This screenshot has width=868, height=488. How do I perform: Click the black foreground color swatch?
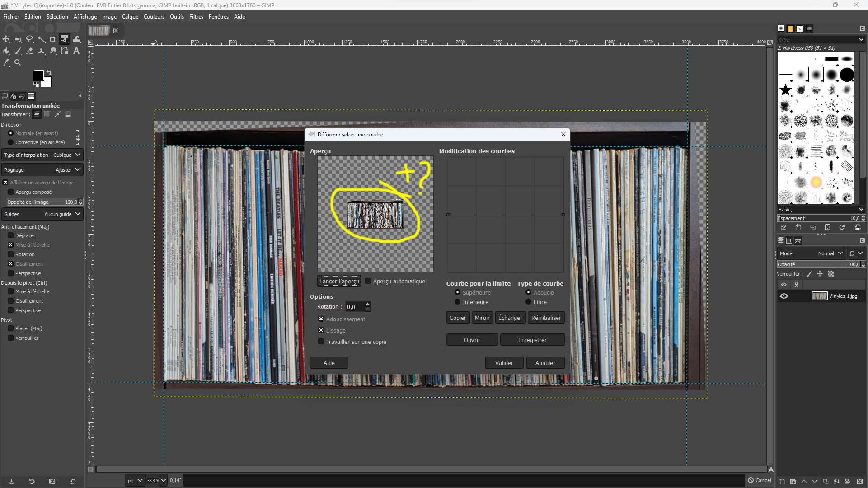pos(38,75)
